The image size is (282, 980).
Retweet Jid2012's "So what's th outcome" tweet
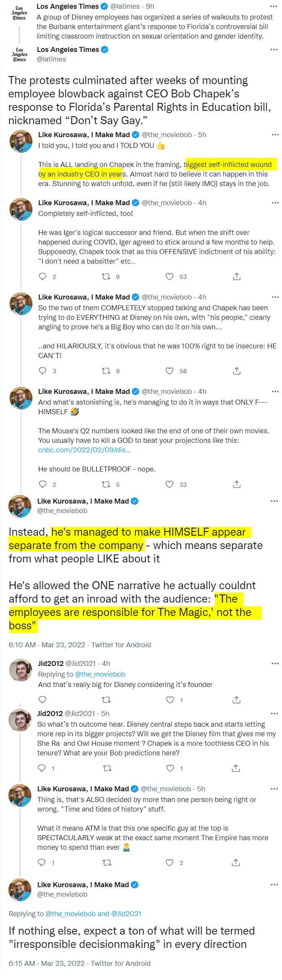point(107,768)
